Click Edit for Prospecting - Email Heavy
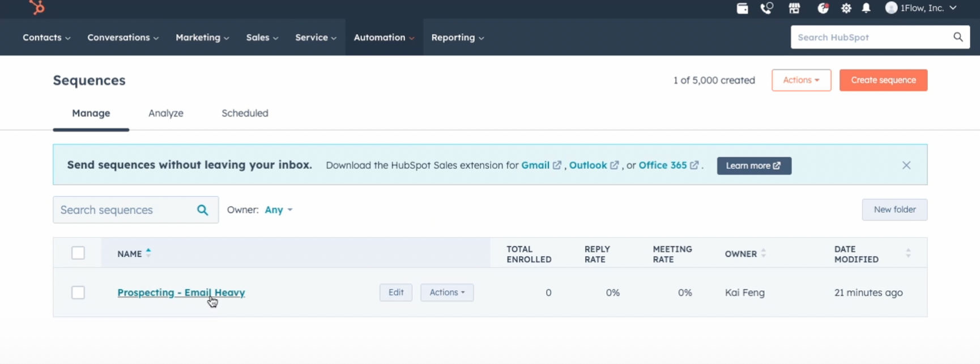The height and width of the screenshot is (364, 980). [x=396, y=293]
